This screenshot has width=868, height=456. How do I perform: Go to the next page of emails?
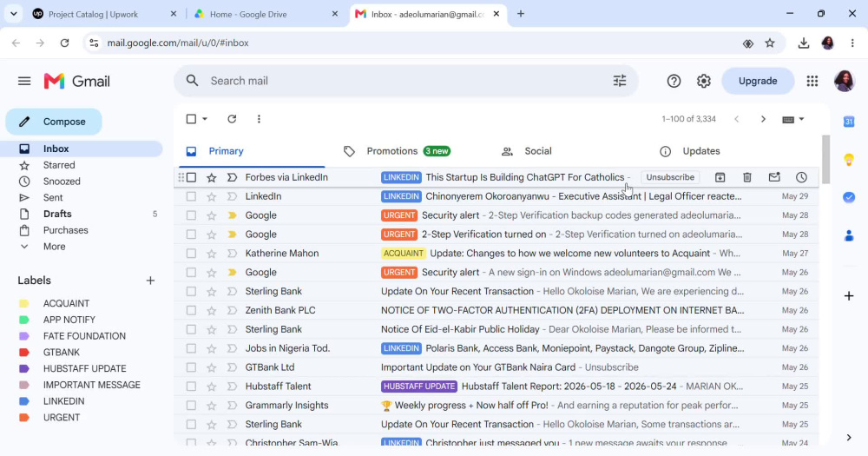(x=763, y=119)
